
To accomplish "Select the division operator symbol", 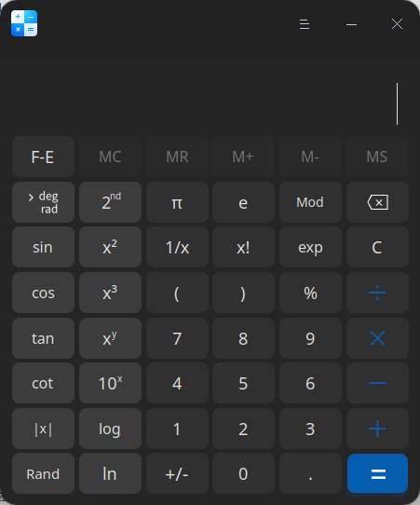I will click(x=377, y=293).
